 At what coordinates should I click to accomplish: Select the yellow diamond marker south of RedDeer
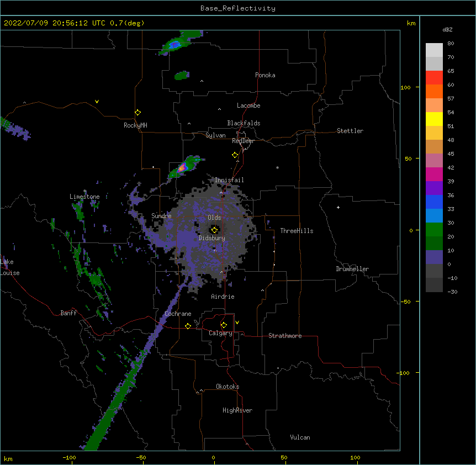[235, 155]
